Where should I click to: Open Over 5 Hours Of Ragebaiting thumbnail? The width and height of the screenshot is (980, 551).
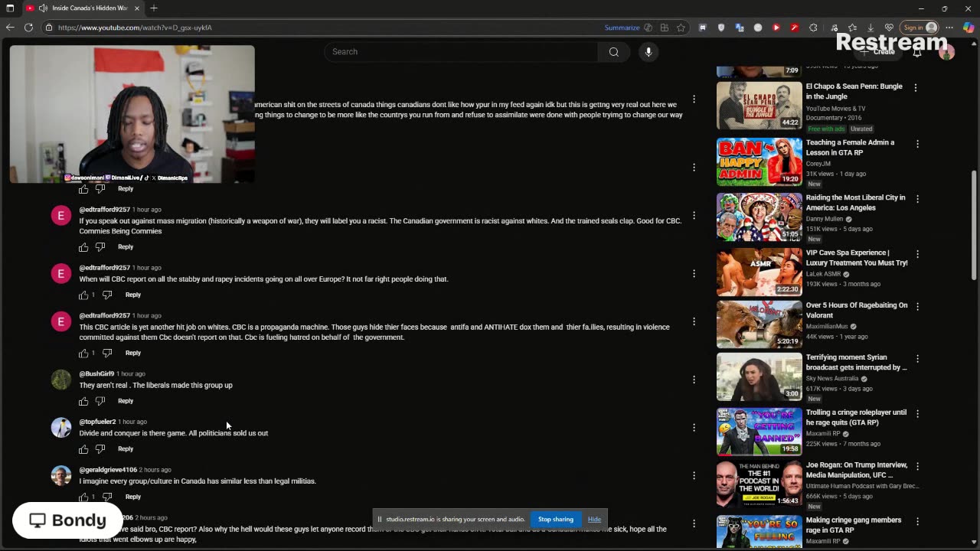759,324
